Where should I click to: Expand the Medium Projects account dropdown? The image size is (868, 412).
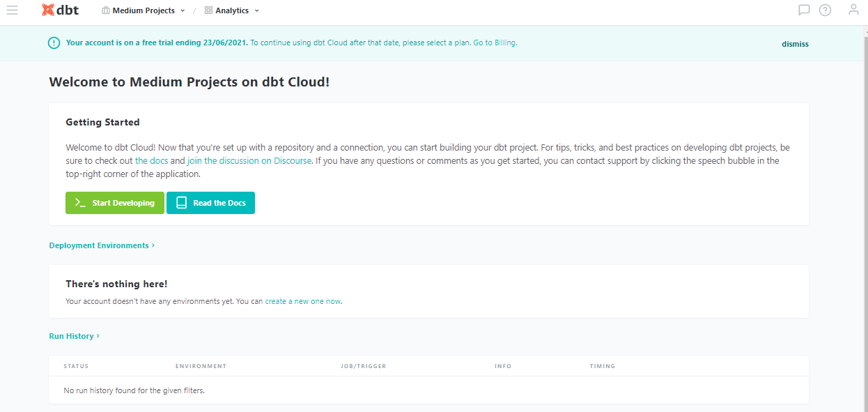point(144,10)
